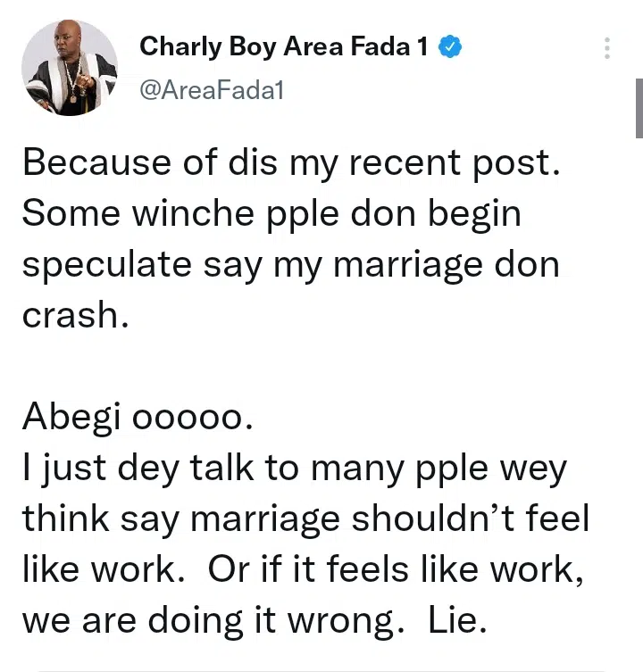
Task: Open Charly Boy's profile picture
Action: click(70, 68)
